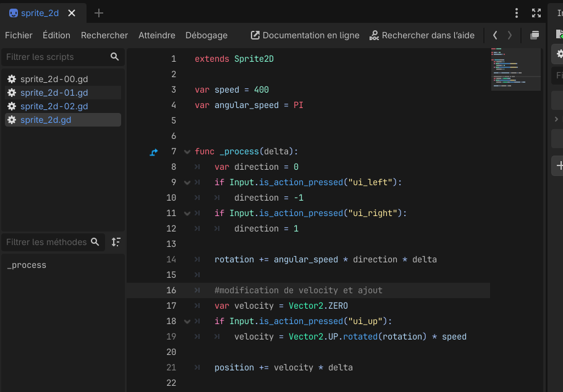
Task: Click Vector2.ZERO on line 17
Action: pos(318,306)
